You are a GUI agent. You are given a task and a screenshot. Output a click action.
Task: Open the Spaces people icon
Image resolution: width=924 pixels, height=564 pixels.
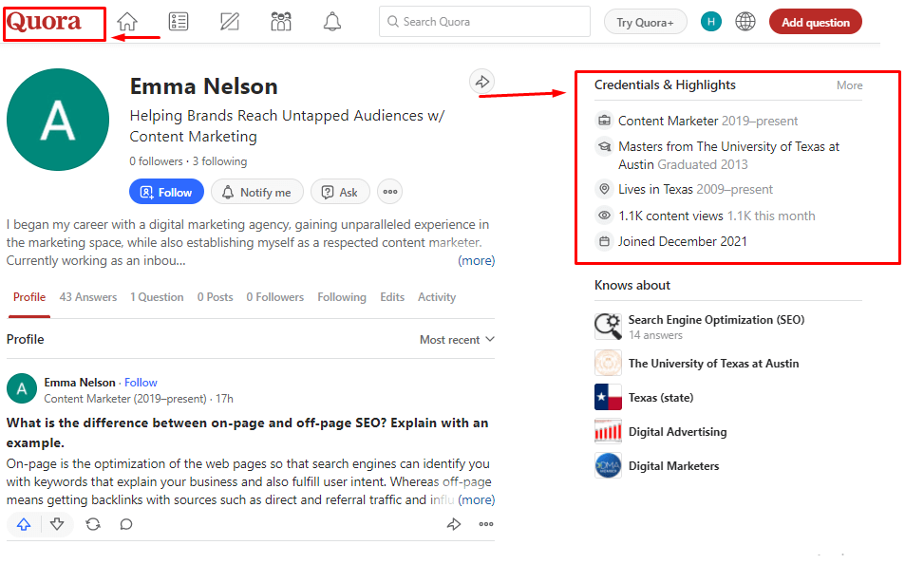[280, 22]
